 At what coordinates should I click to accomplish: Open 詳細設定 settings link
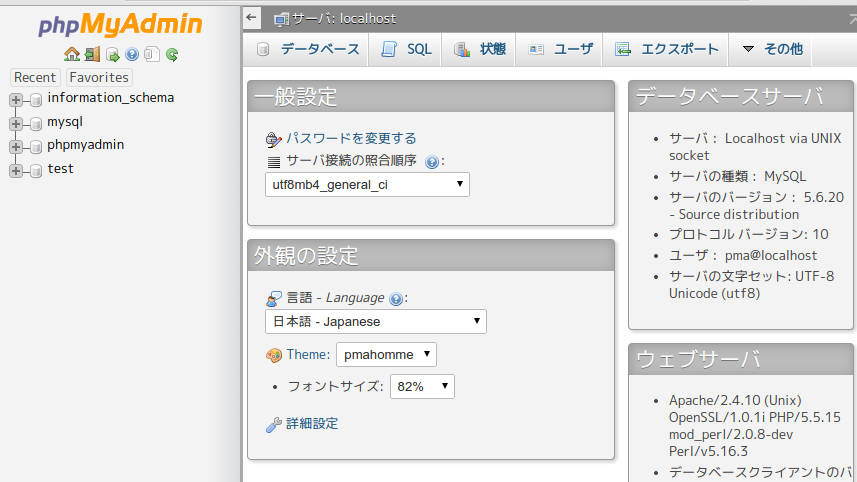point(312,424)
